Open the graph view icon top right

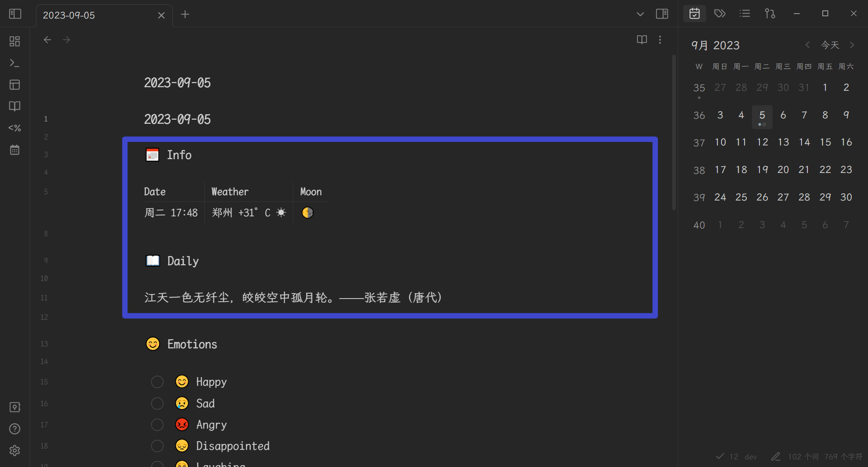[770, 14]
